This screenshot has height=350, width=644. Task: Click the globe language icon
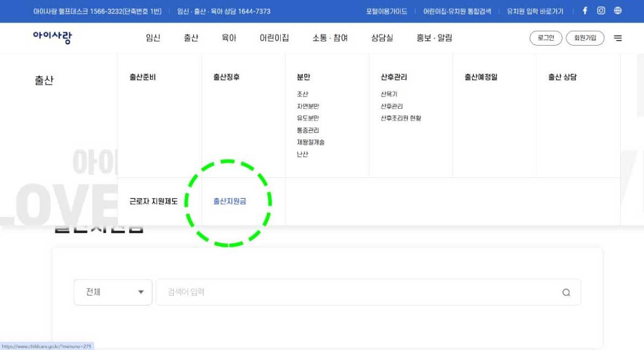pyautogui.click(x=617, y=11)
